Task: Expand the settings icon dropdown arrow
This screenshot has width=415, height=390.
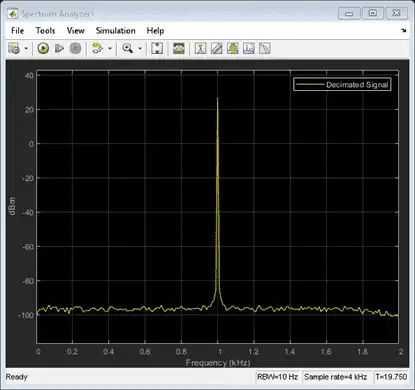Action: pyautogui.click(x=26, y=49)
